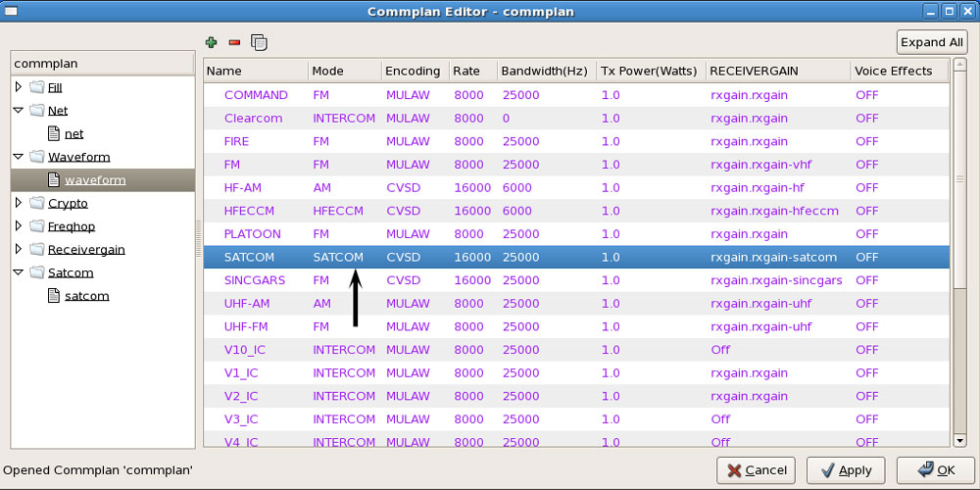Click the green plus add icon
Image resolution: width=980 pixels, height=490 pixels.
tap(212, 42)
